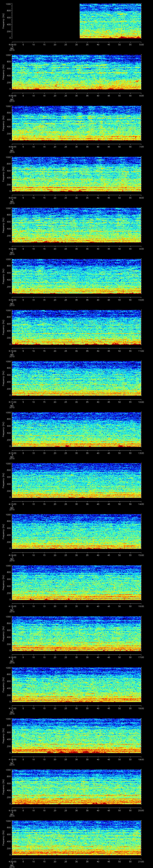Click Frequency (Hz) label of the 4:20:00 panel
Viewport: 153px width, 868px height.
(x=3, y=838)
